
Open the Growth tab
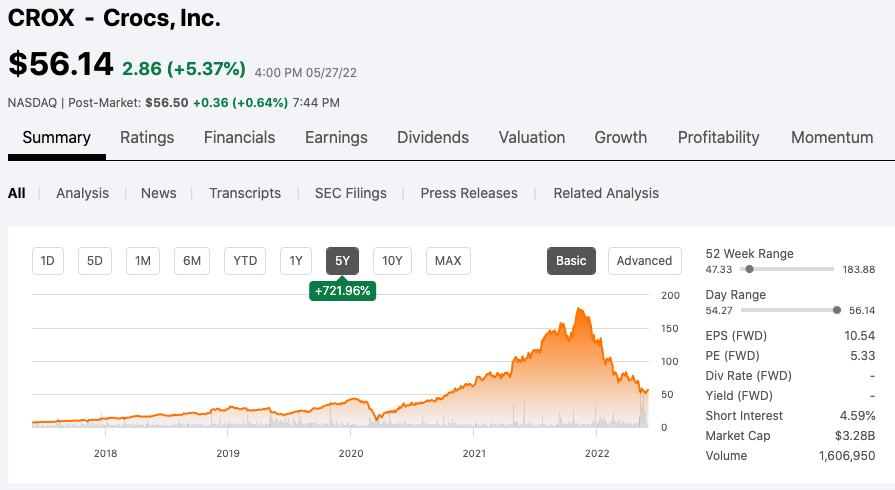tap(620, 138)
